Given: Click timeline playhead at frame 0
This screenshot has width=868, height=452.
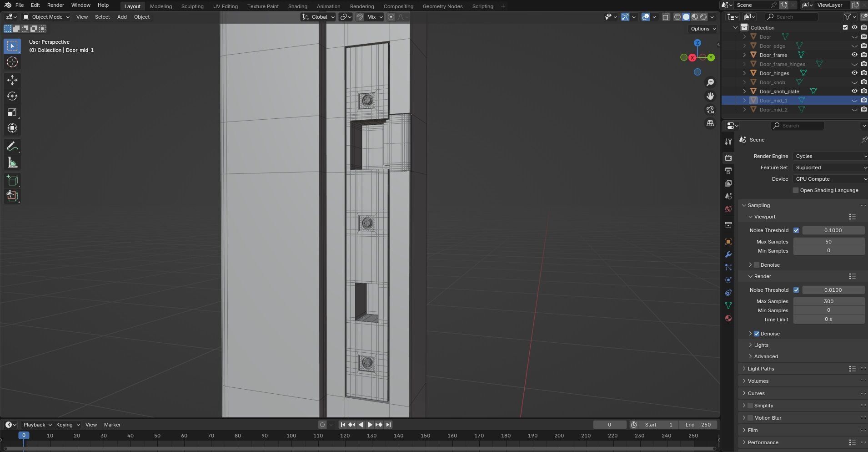Looking at the screenshot, I should pos(24,436).
